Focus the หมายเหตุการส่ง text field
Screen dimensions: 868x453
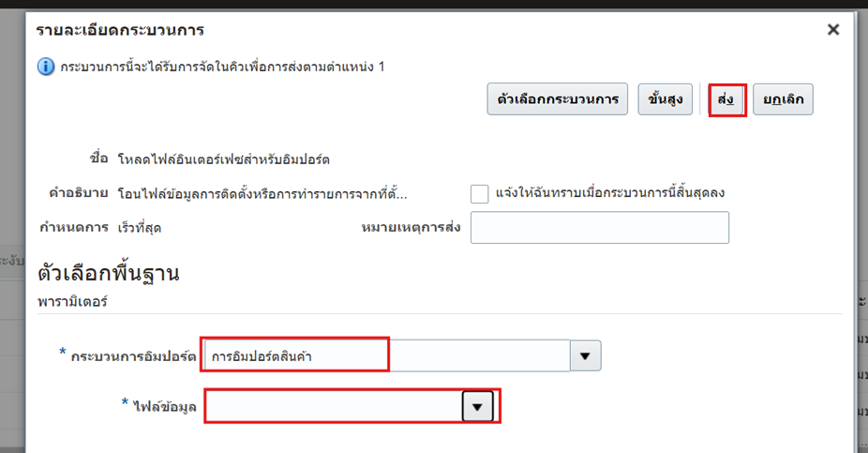(599, 228)
